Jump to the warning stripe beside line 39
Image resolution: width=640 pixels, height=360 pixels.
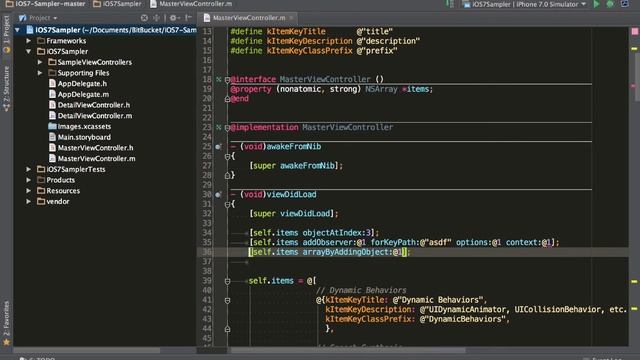pos(634,281)
